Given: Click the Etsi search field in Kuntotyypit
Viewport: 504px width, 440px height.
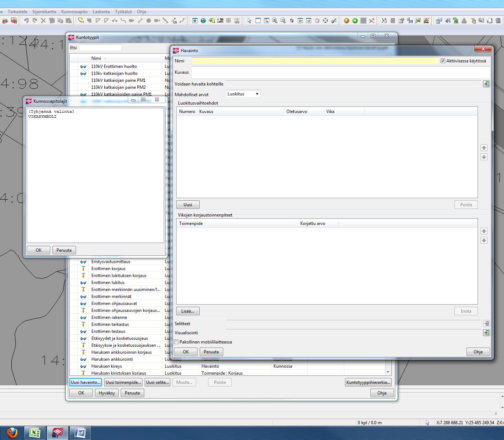Looking at the screenshot, I should tap(101, 48).
